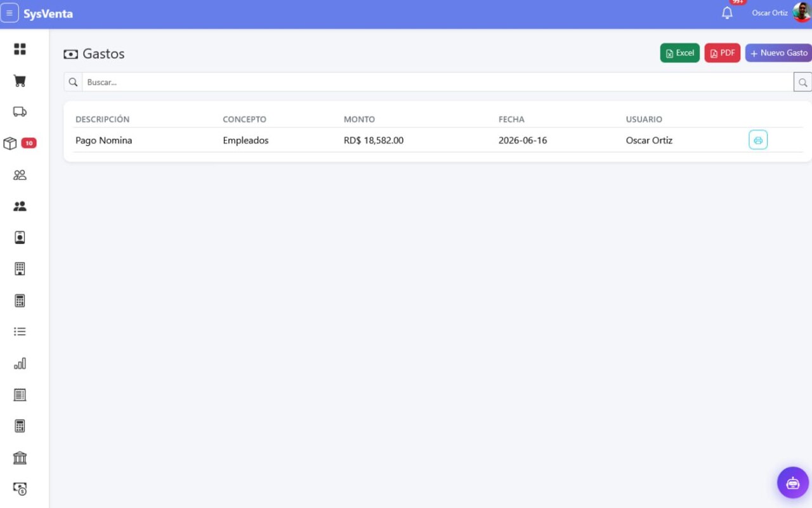Open the delivery truck icon
Image resolution: width=812 pixels, height=508 pixels.
20,112
